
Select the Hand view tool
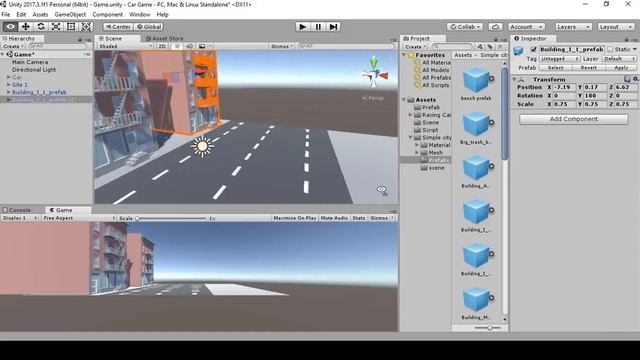click(x=11, y=27)
